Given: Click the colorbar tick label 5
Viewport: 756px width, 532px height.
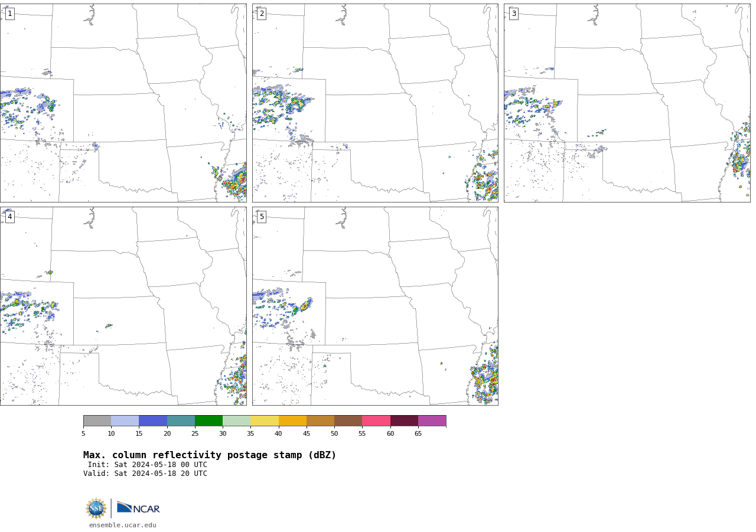Looking at the screenshot, I should coord(83,433).
